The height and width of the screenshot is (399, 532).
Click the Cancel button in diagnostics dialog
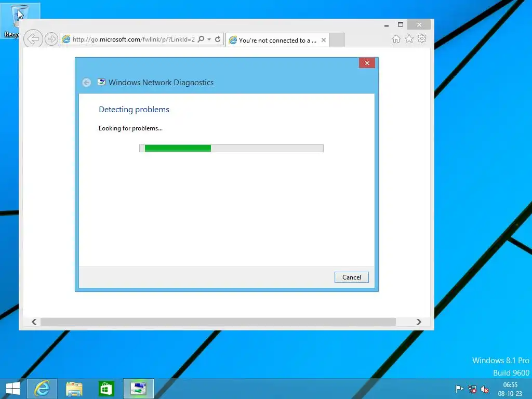click(352, 277)
